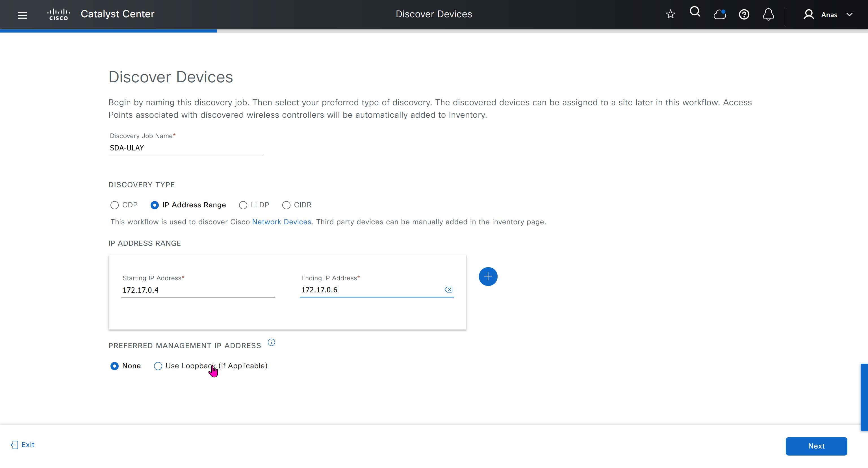Add another IP range with plus button
Screen dimensions: 868x468
(488, 277)
